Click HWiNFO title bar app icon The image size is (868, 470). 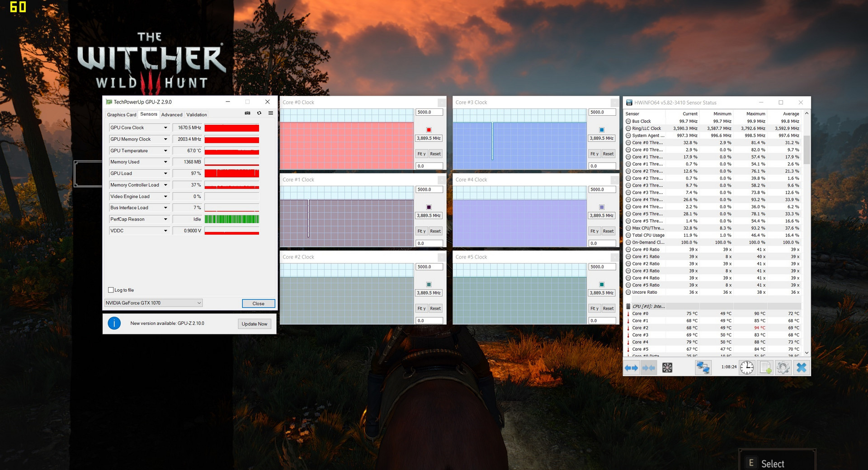(x=629, y=103)
